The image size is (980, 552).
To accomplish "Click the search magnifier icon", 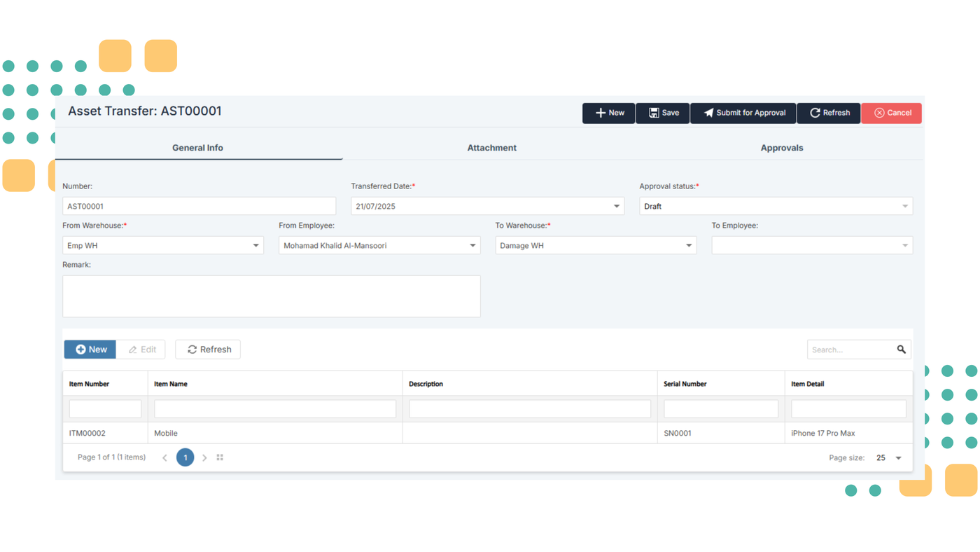I will [900, 349].
